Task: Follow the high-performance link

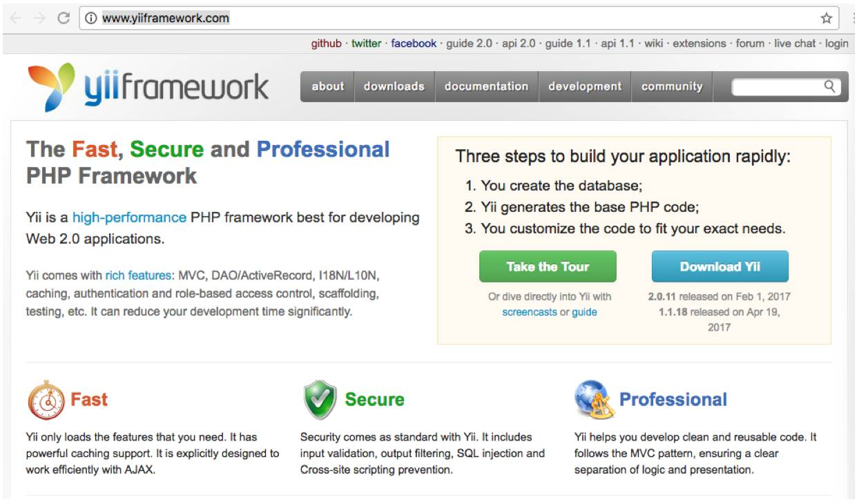Action: (x=129, y=217)
